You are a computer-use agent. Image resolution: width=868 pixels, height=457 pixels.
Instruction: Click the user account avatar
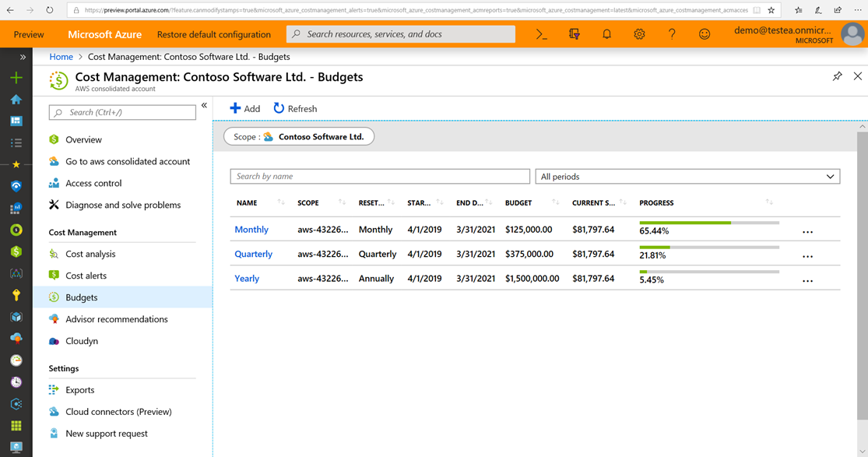[852, 34]
